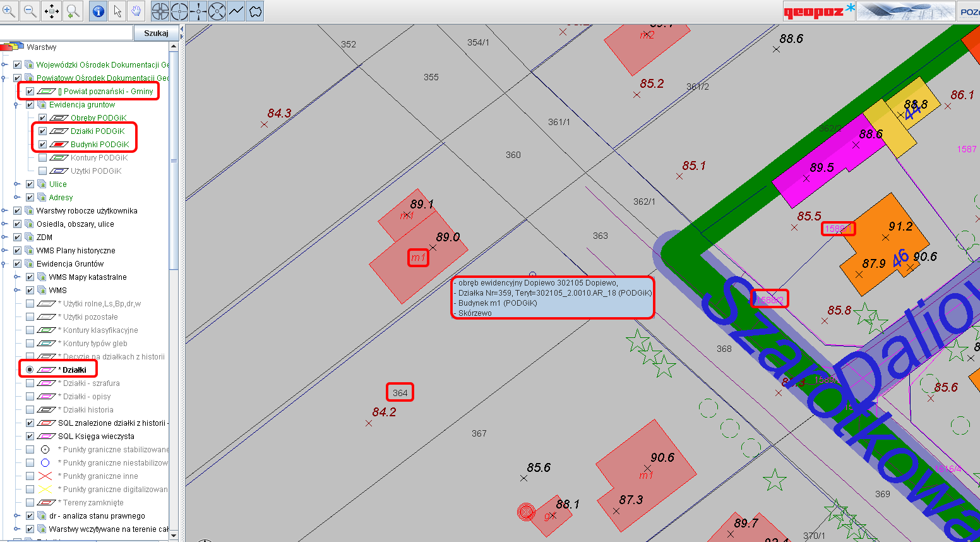Click the pan arrows tool

[52, 11]
